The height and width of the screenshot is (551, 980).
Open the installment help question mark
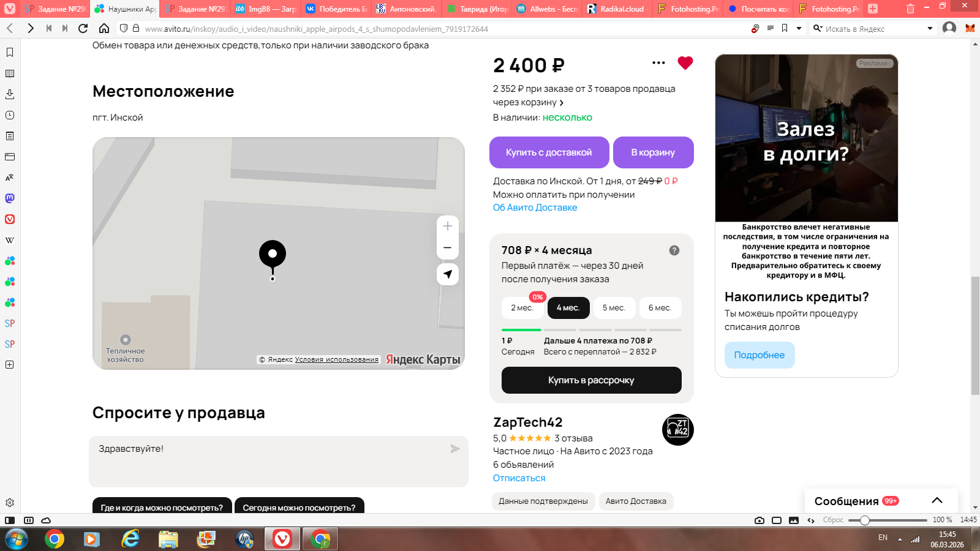point(674,250)
